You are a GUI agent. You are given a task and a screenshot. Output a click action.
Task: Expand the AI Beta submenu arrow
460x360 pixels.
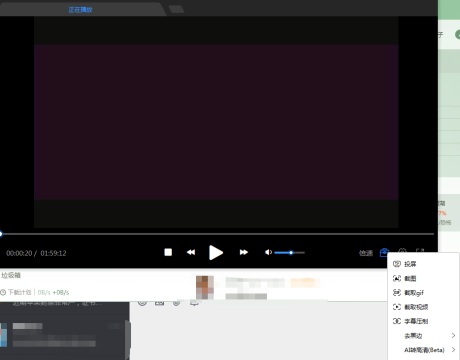(453, 349)
